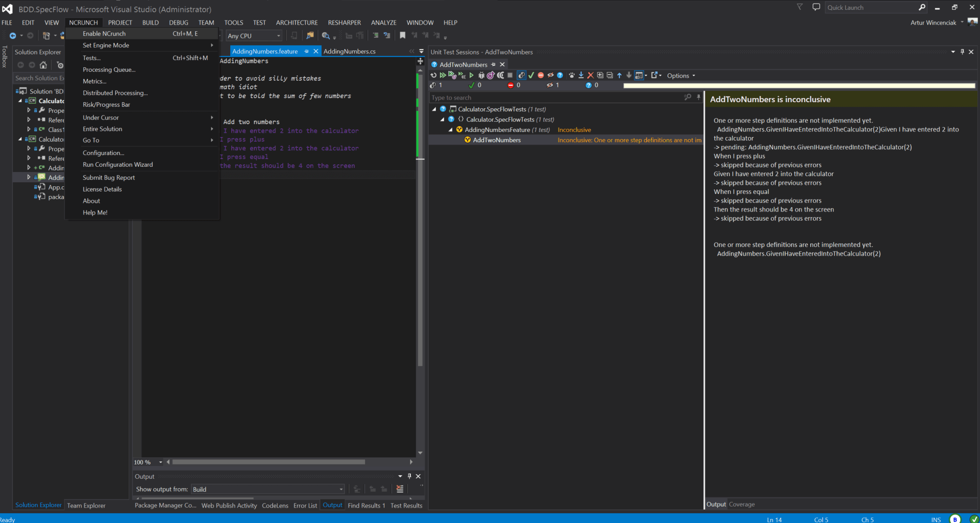Screen dimensions: 980x523
Task: Collapse the AddingNumbersFeature test node
Action: (451, 130)
